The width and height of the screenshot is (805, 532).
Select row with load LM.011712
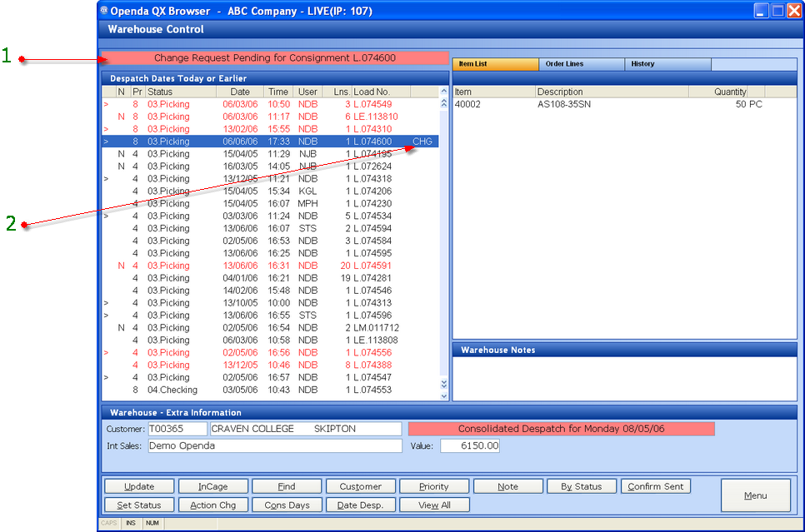tap(271, 328)
